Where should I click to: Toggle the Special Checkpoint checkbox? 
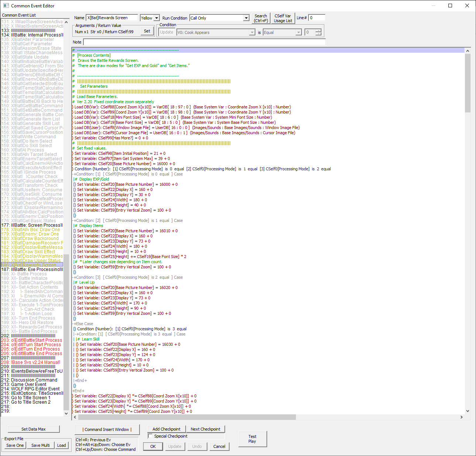pos(150,436)
